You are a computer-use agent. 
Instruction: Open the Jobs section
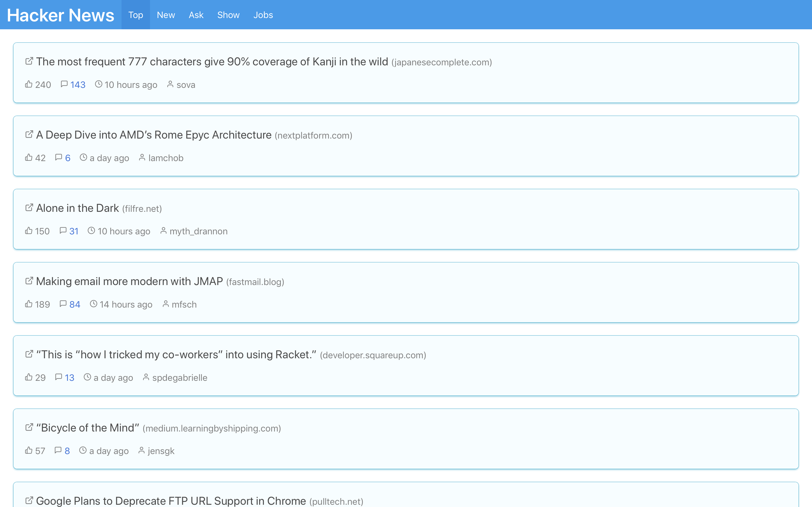[x=263, y=15]
